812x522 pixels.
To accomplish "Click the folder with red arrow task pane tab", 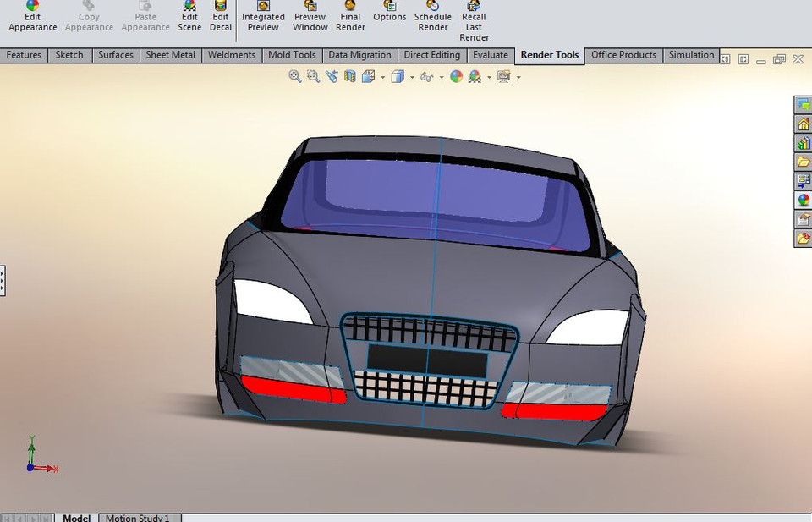I will [804, 239].
